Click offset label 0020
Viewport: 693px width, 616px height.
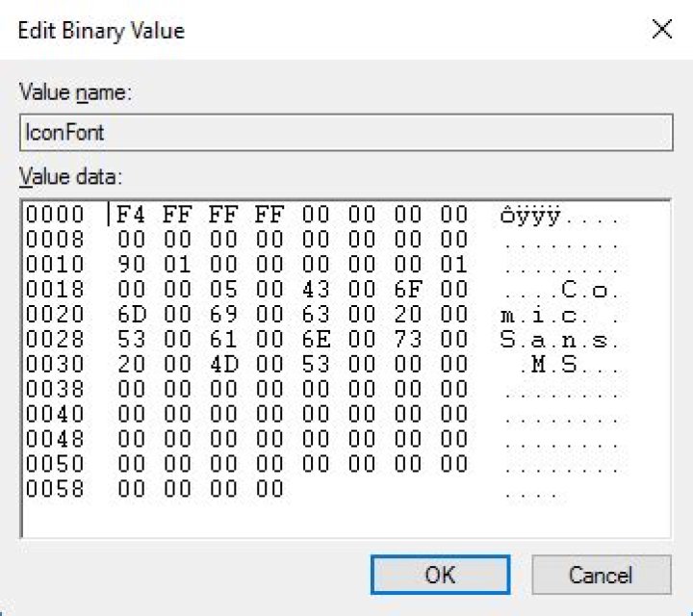click(x=55, y=315)
